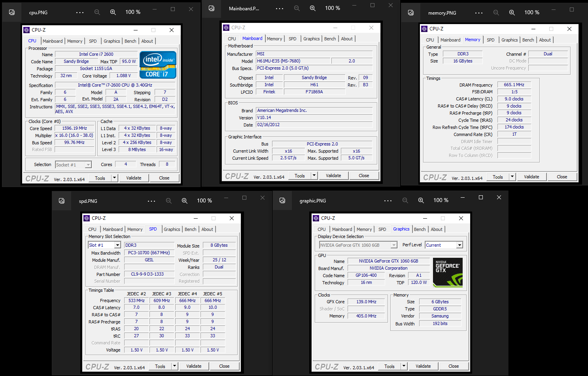Click the Max Bandwidth value PC3-10700 (667 MHz)
The height and width of the screenshot is (376, 588).
(x=149, y=253)
